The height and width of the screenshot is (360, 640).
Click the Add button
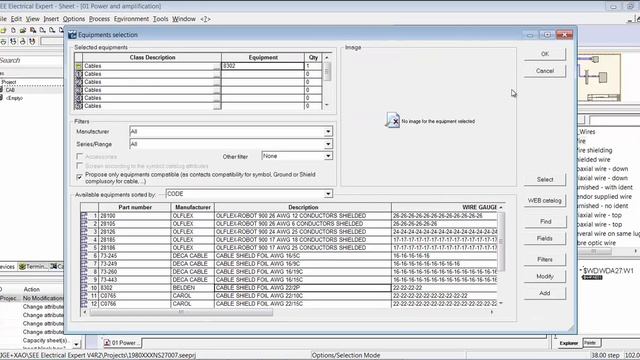point(544,293)
